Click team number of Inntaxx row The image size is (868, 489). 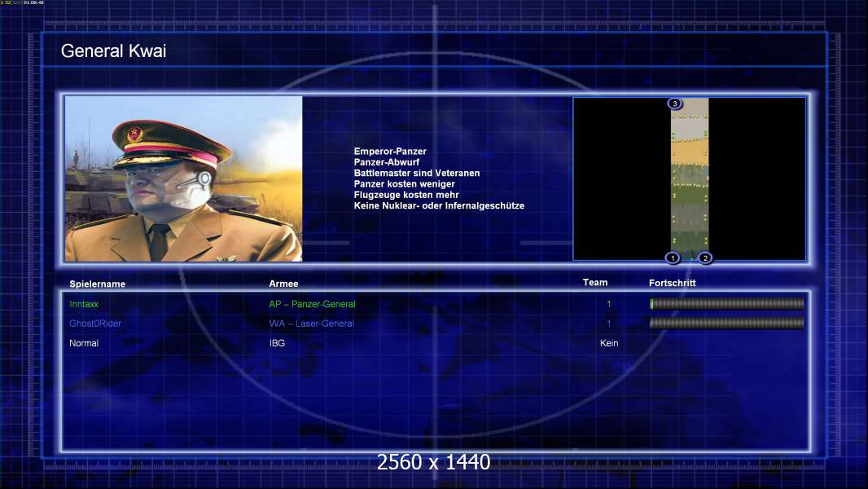click(x=609, y=304)
